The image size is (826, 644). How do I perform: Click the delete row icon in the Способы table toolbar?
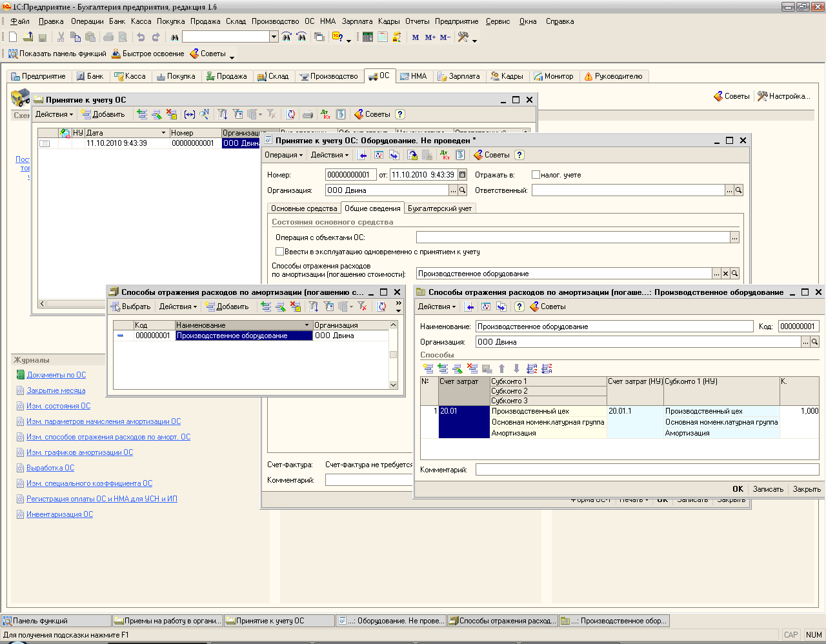(x=472, y=368)
